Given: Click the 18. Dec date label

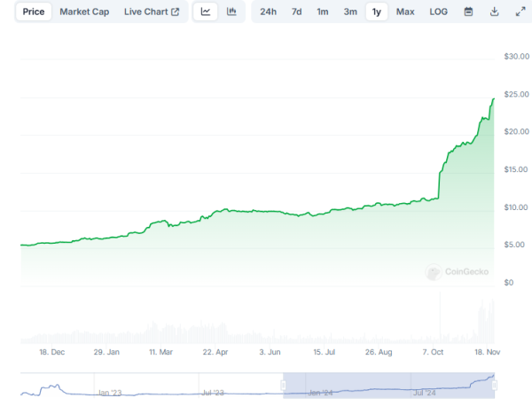Looking at the screenshot, I should [52, 352].
